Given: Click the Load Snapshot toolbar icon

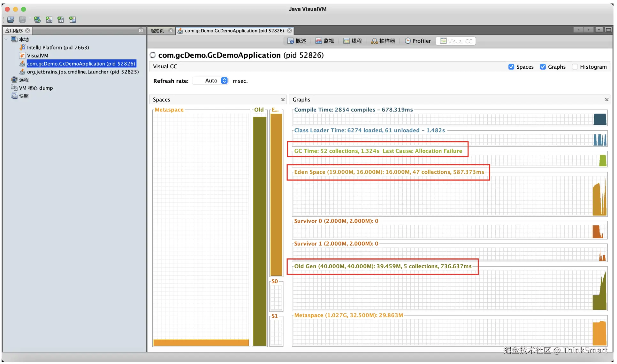Looking at the screenshot, I should point(11,20).
